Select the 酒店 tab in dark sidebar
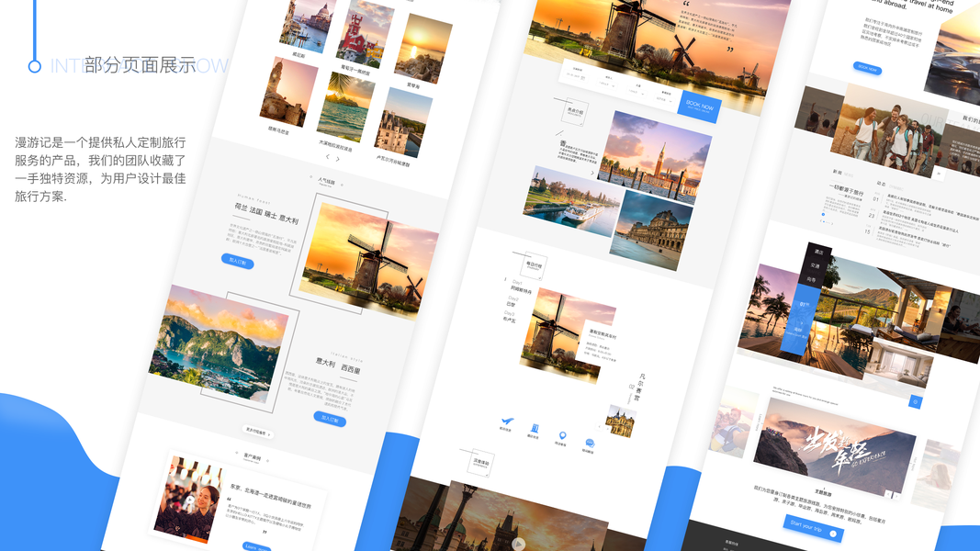The width and height of the screenshot is (980, 551). pyautogui.click(x=818, y=251)
